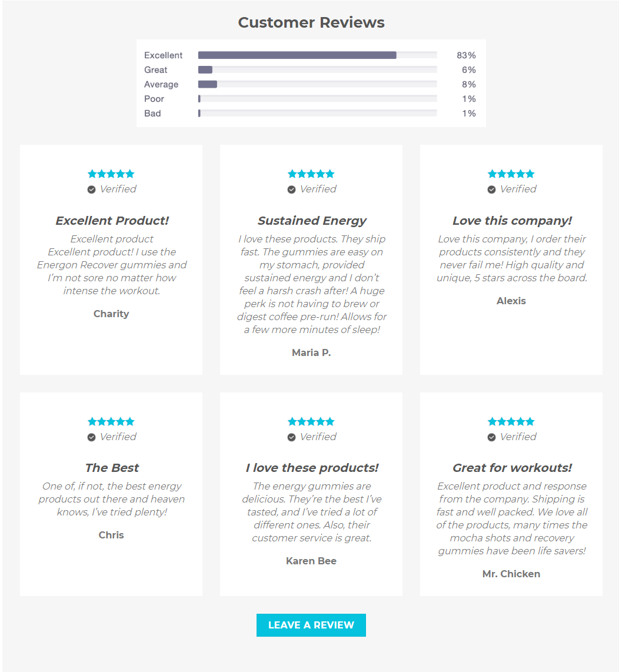619x672 pixels.
Task: Click the verified checkmark icon on Alexis's review
Action: click(x=491, y=189)
